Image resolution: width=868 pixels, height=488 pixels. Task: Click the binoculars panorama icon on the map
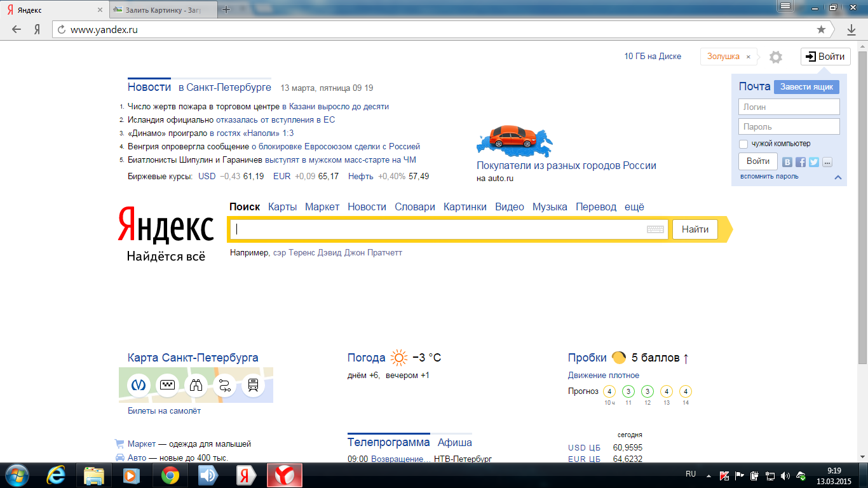pos(196,385)
